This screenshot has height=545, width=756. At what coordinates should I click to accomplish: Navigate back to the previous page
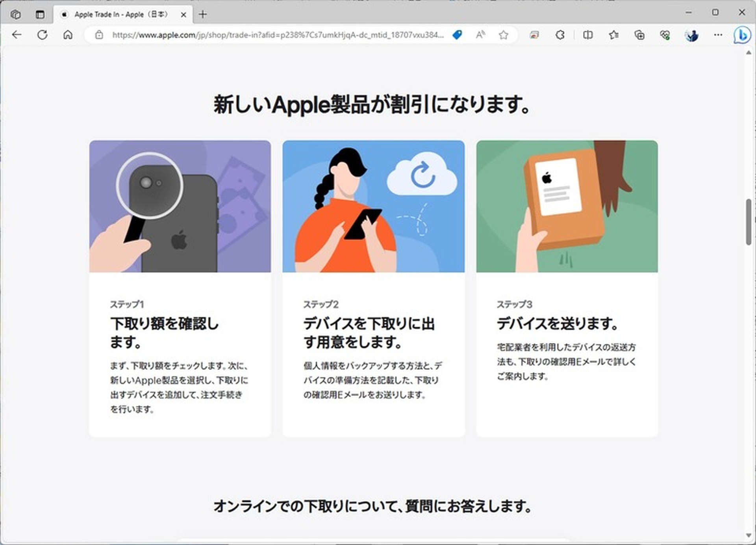point(16,35)
